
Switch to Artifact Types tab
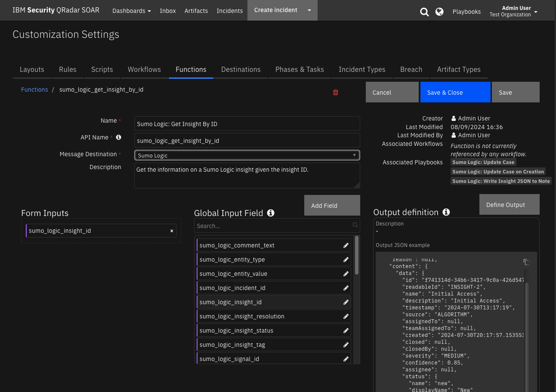[459, 69]
